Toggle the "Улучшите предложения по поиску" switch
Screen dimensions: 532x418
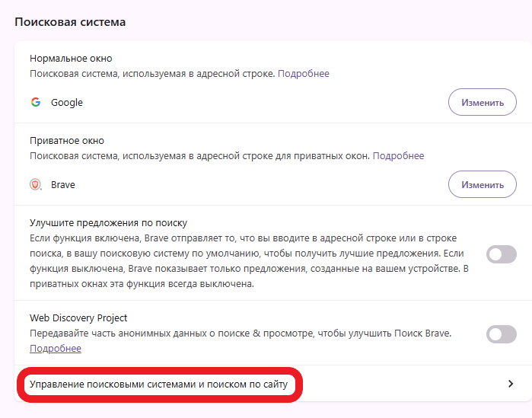tap(501, 254)
